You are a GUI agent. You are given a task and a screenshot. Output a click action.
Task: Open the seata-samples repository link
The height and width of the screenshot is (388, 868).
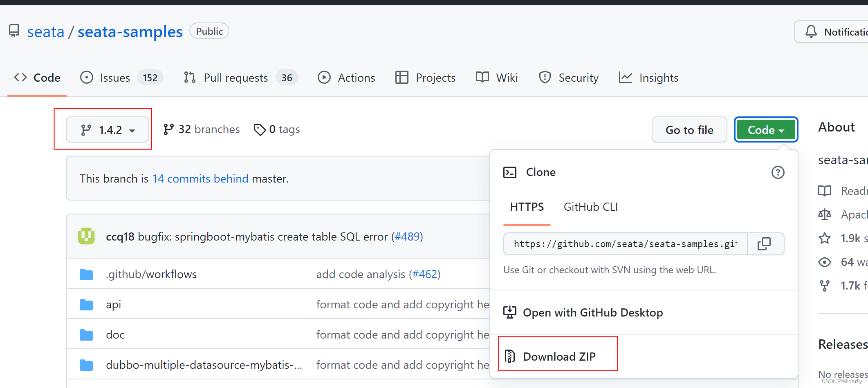pyautogui.click(x=130, y=32)
